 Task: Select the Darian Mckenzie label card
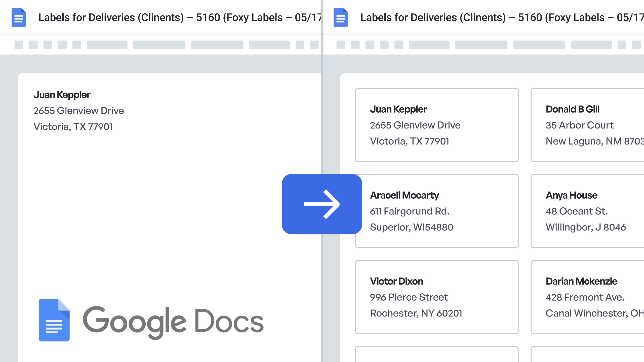point(587,297)
